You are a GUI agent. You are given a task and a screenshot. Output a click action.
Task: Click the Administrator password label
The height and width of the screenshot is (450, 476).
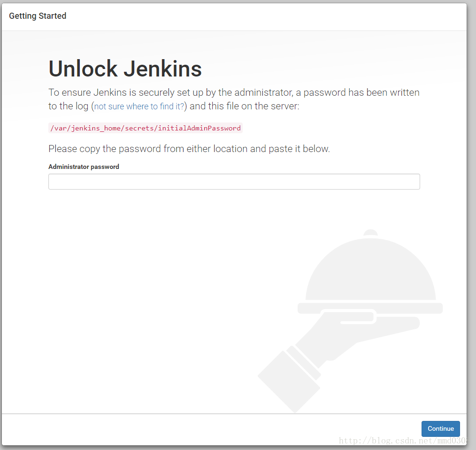tap(84, 167)
